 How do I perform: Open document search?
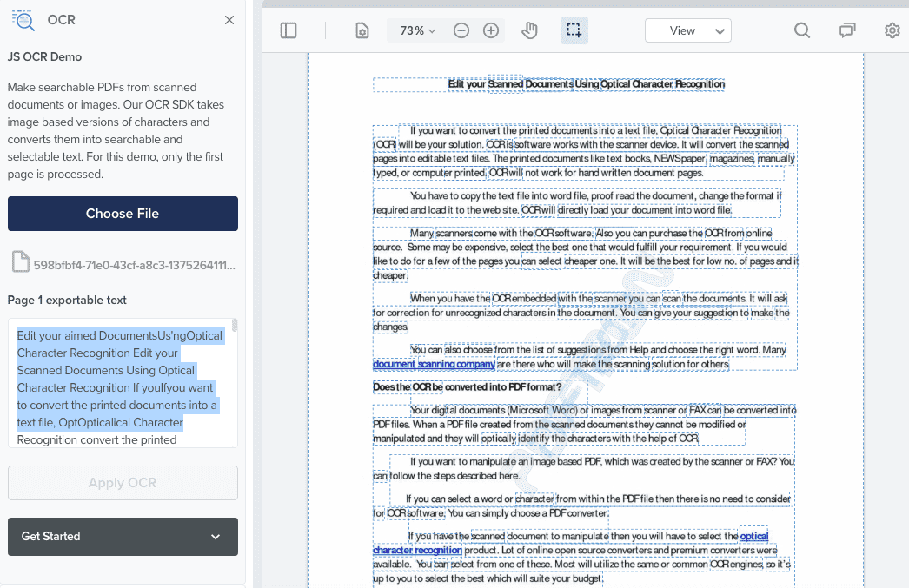coord(801,30)
